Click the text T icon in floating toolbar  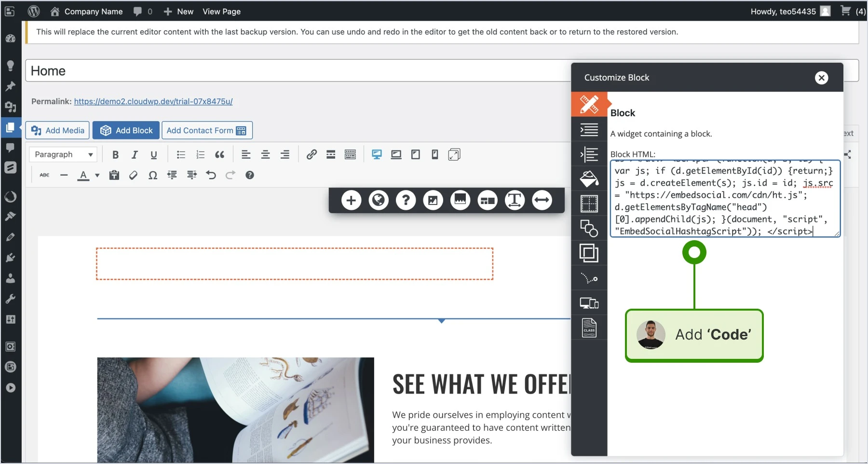(515, 200)
